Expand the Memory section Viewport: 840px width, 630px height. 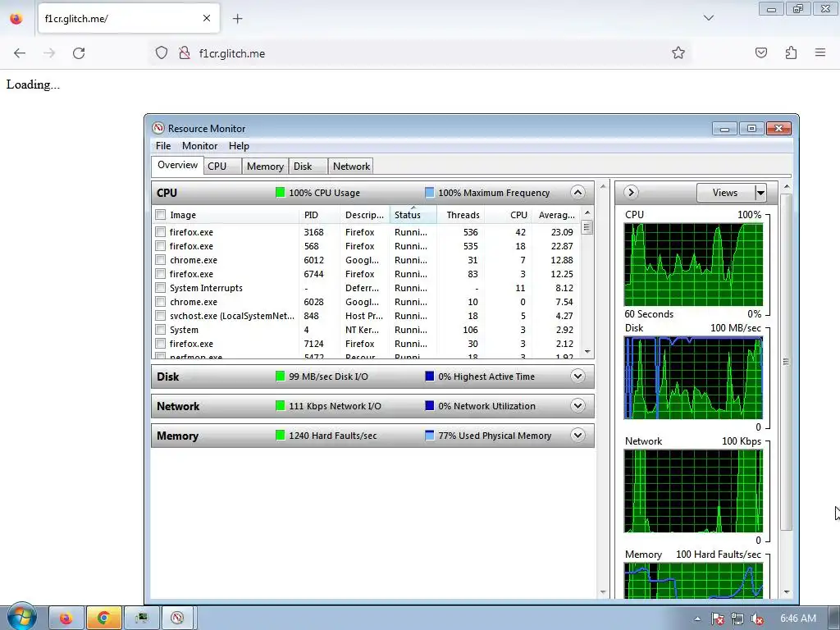[577, 435]
